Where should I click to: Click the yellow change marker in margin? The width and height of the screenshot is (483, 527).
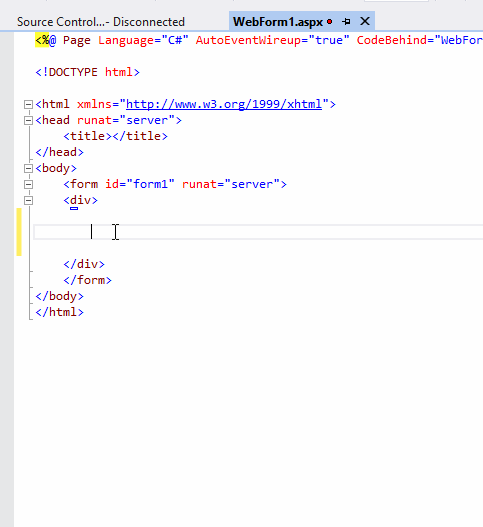19,232
